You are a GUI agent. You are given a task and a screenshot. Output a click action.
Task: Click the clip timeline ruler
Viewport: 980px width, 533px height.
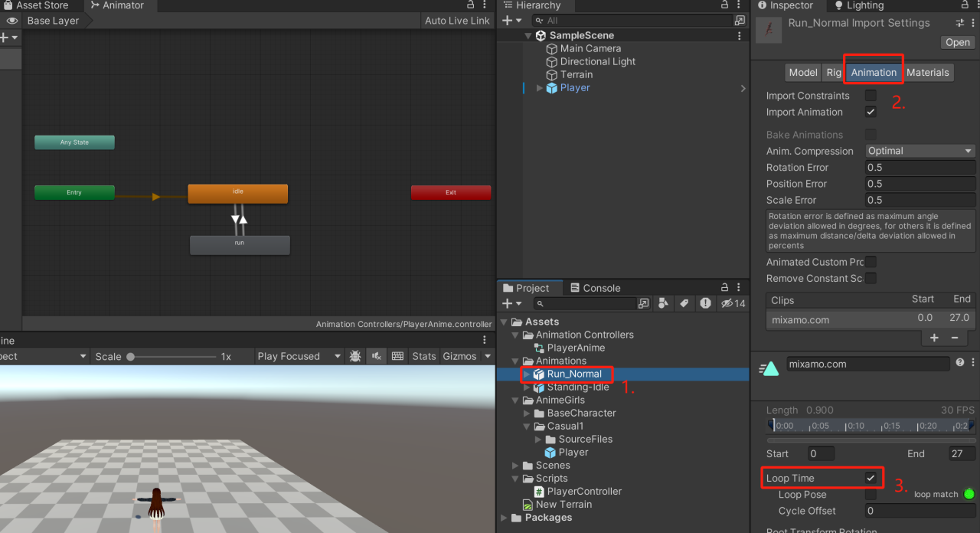[x=871, y=426]
